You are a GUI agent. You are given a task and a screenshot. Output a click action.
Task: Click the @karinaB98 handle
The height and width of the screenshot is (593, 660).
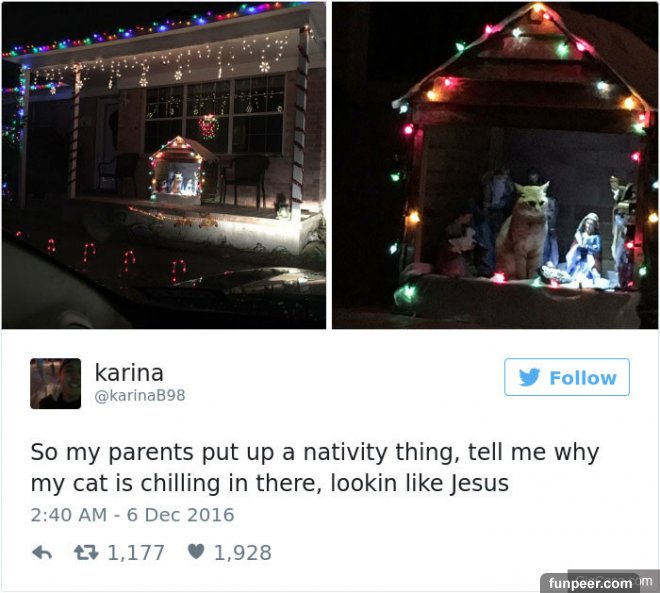point(140,396)
